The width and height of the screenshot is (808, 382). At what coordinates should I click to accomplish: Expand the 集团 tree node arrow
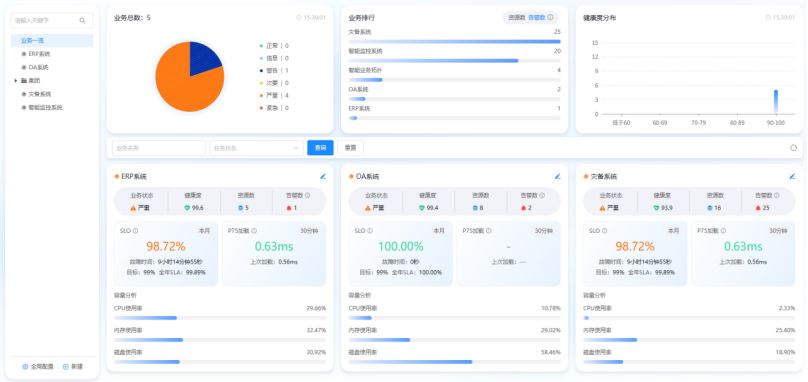point(16,81)
